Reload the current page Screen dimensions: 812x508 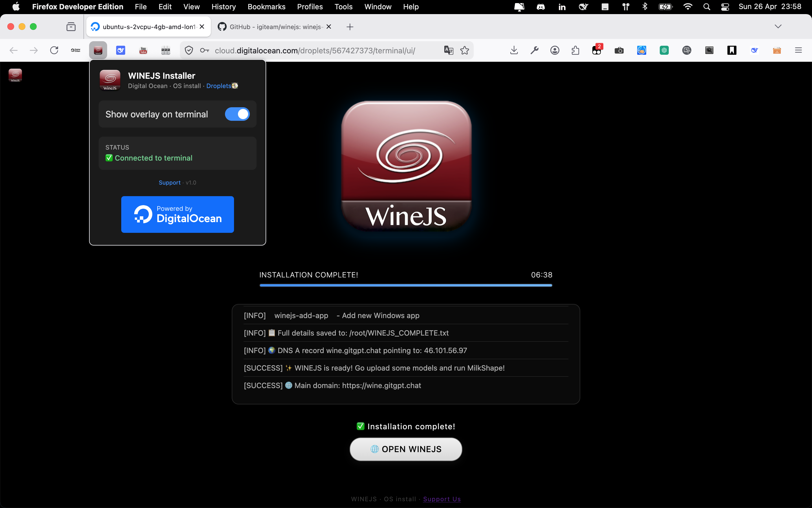[54, 51]
